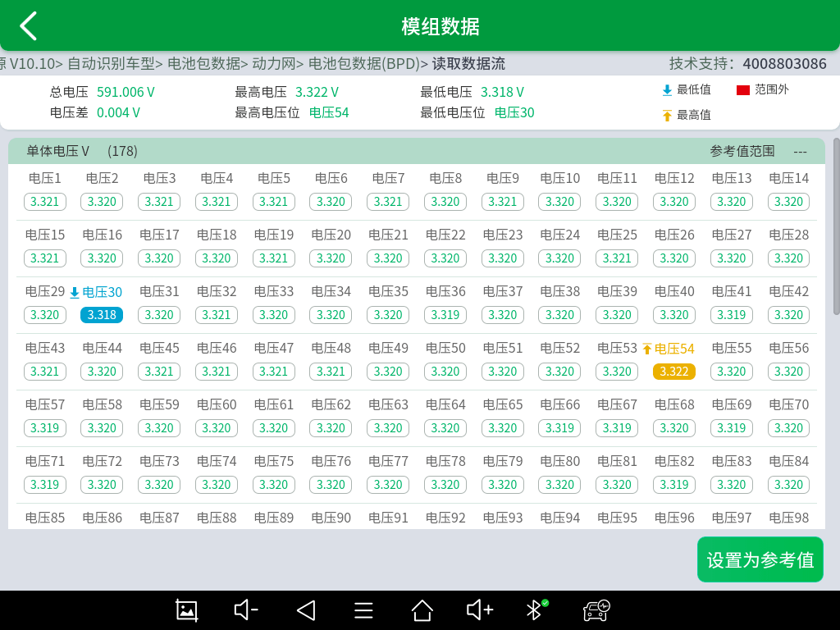Select the 电压14 value box
The image size is (840, 630).
click(788, 202)
